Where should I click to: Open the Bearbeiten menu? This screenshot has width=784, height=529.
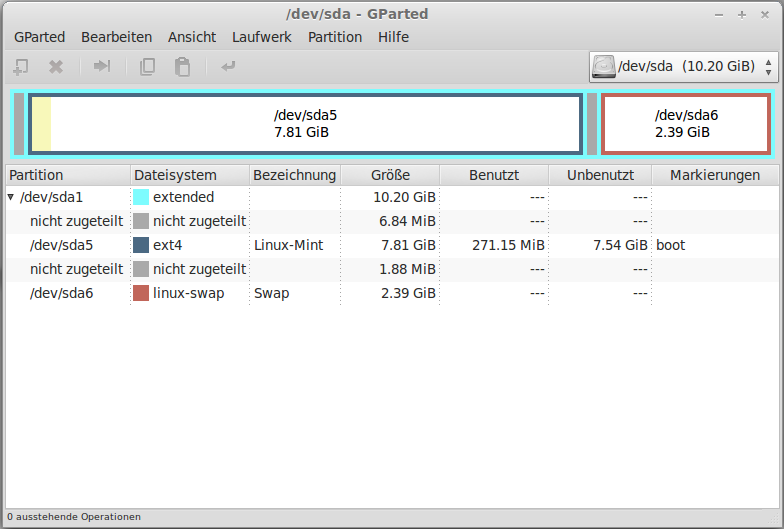coord(116,37)
